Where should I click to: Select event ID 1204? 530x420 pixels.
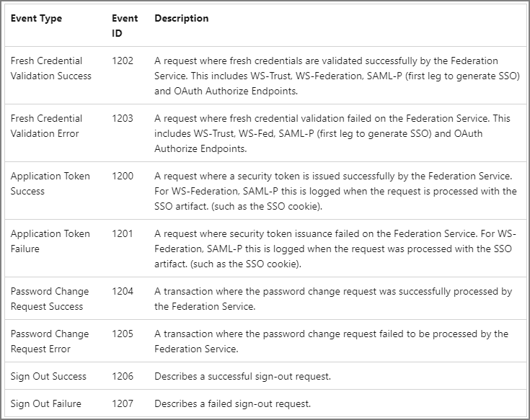123,292
